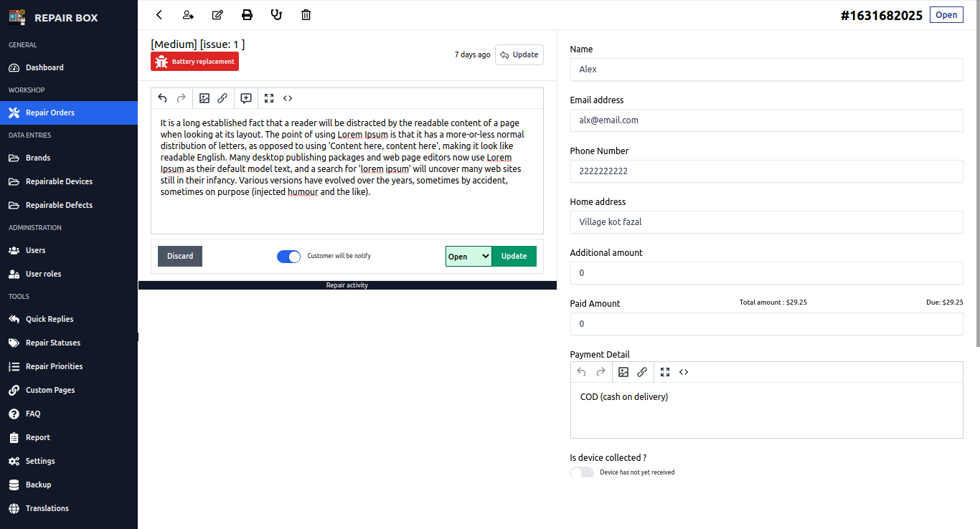Open the Repair activity section
This screenshot has height=529, width=980.
point(347,285)
